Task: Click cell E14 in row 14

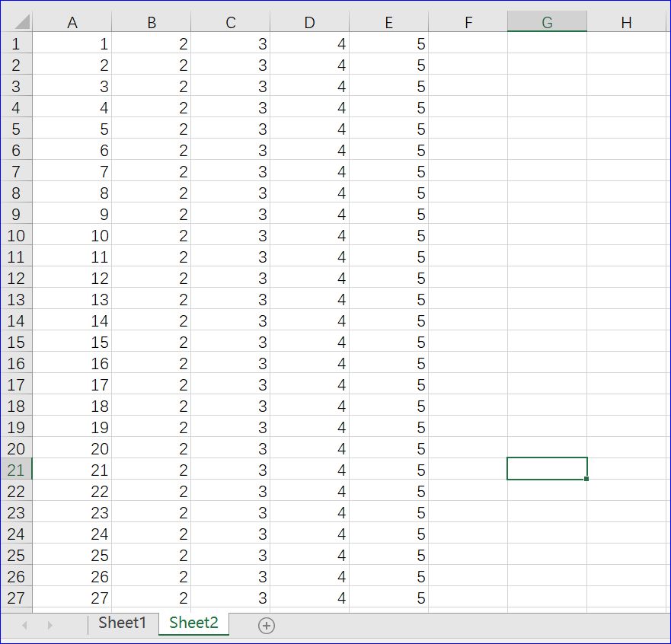Action: pos(388,320)
